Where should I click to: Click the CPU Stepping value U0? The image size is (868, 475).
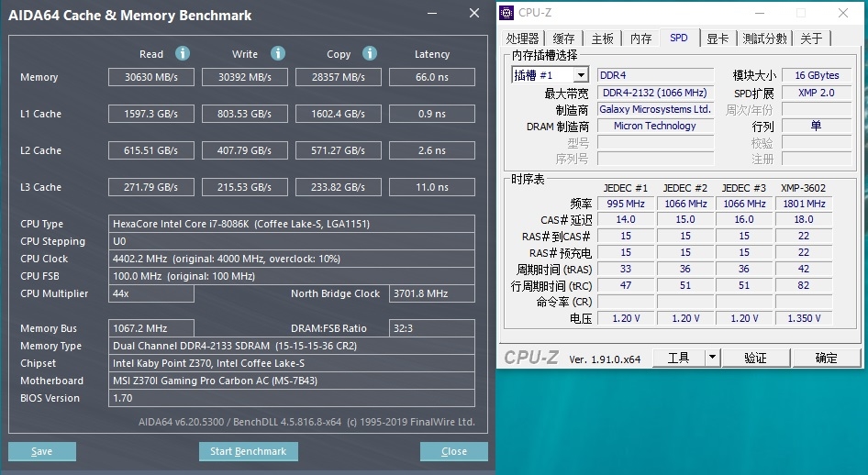(292, 241)
